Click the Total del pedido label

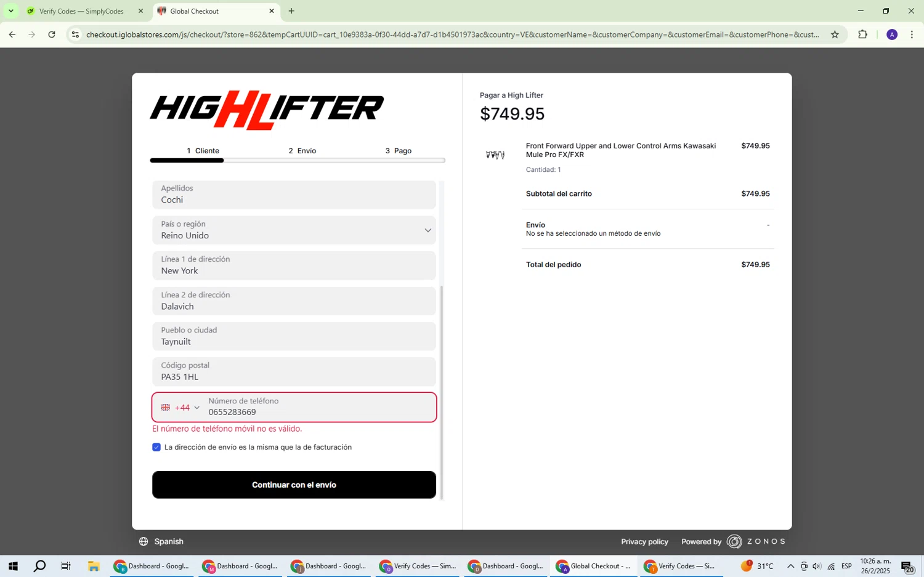coord(554,265)
